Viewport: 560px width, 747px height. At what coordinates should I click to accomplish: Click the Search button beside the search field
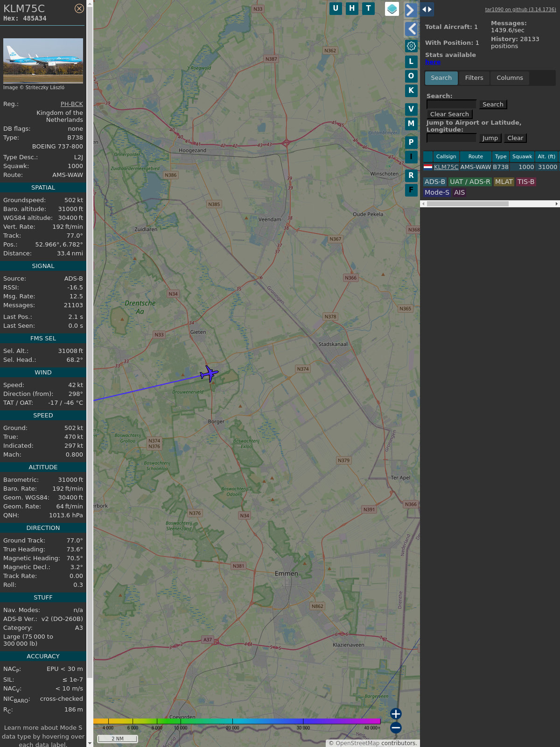tap(493, 105)
